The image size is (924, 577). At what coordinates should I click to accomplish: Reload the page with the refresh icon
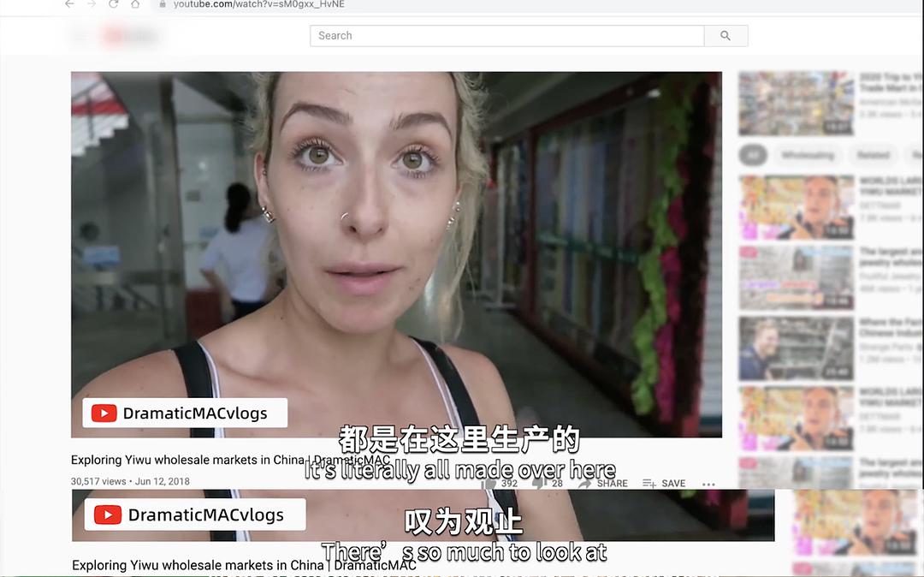[x=113, y=4]
